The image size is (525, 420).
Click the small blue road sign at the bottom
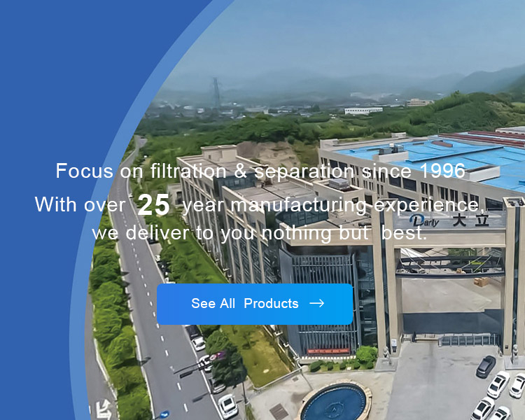(x=164, y=414)
